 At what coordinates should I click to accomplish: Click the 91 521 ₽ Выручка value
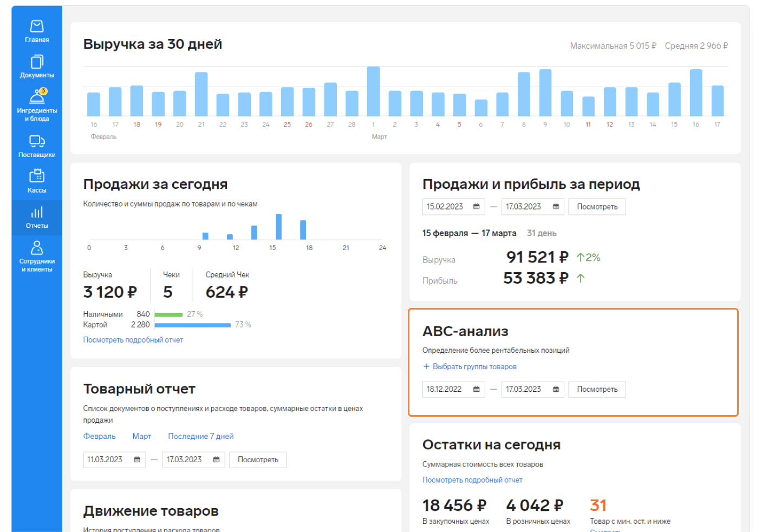point(537,257)
